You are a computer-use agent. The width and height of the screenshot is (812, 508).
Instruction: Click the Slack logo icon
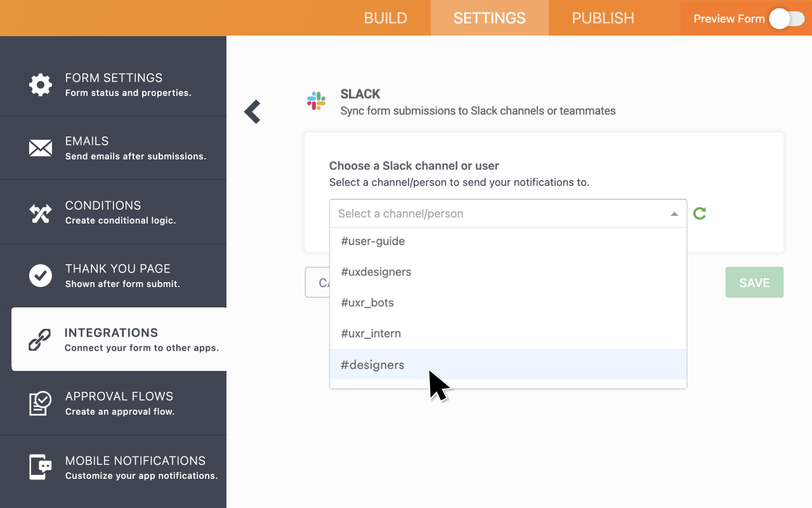click(316, 102)
